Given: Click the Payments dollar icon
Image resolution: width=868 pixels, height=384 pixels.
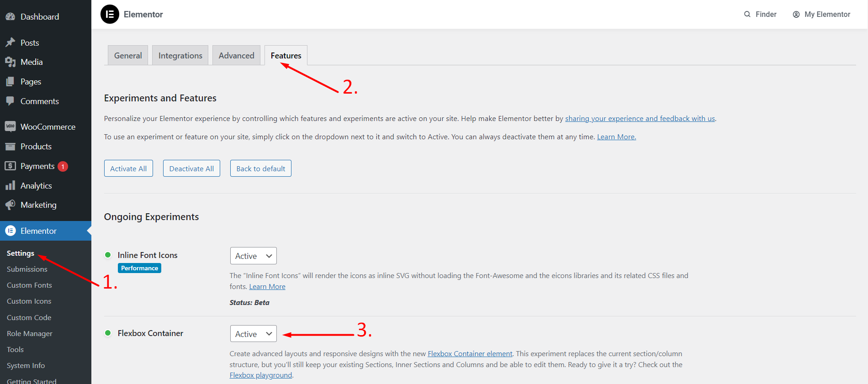Looking at the screenshot, I should (10, 166).
